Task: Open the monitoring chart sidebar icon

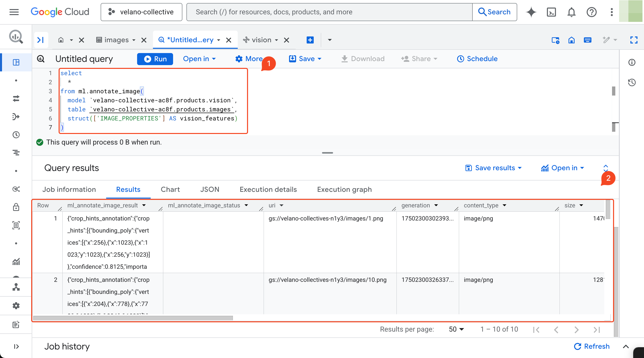Action: tap(16, 261)
